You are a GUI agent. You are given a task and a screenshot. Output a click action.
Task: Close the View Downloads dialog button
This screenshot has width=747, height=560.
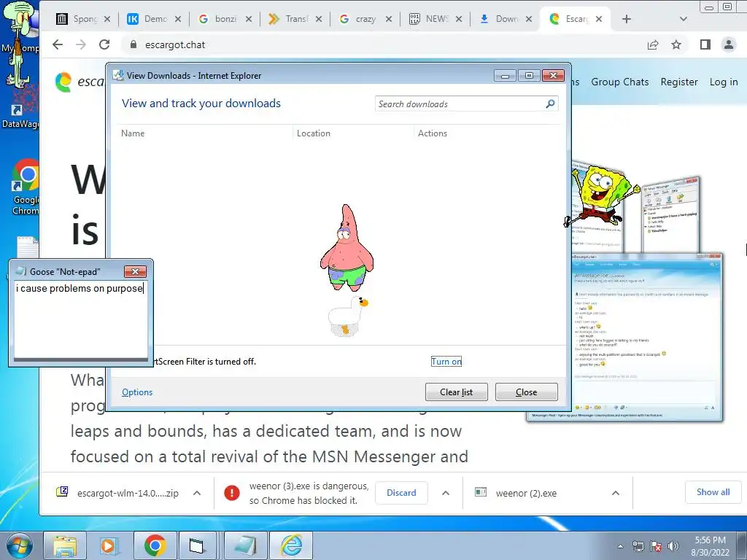[527, 392]
